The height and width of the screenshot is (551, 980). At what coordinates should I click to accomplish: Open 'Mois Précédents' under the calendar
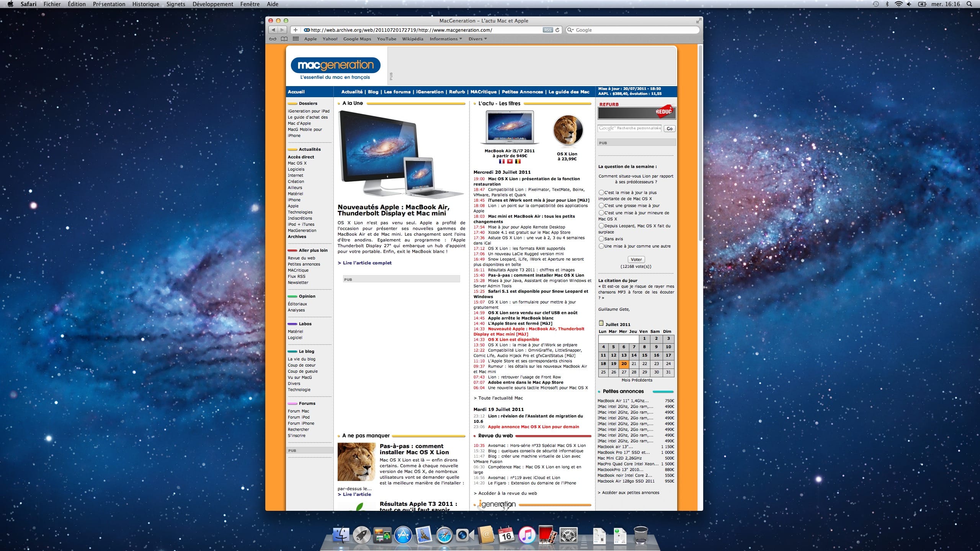pyautogui.click(x=637, y=380)
